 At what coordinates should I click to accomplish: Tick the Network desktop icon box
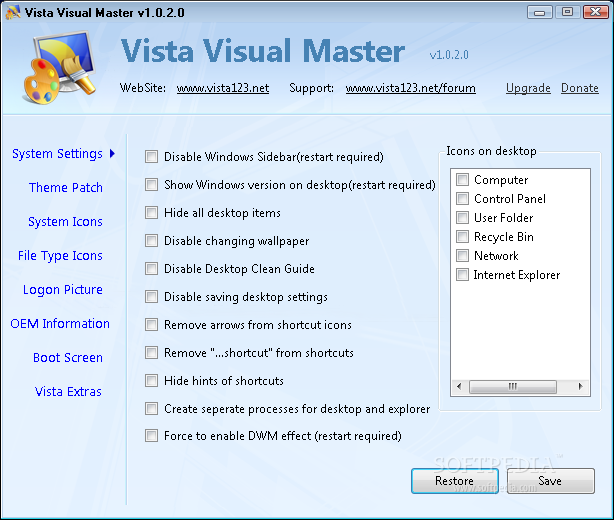[462, 256]
